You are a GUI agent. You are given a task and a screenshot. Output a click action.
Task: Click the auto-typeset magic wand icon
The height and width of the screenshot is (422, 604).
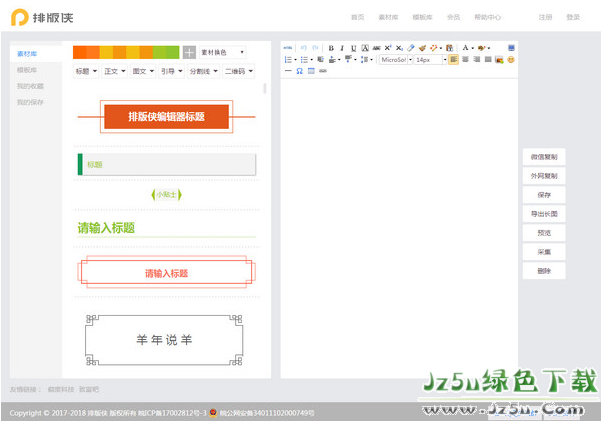(x=434, y=48)
